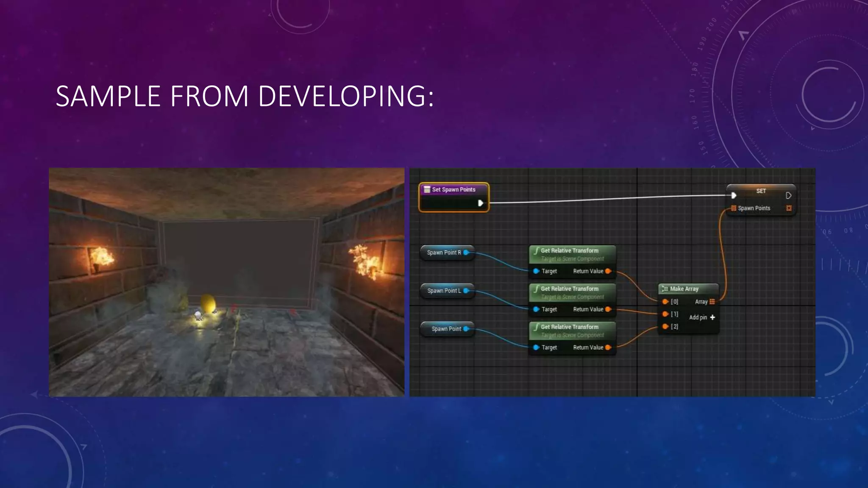Select the bottom Spawn Point variable node
The image size is (868, 488).
[446, 329]
